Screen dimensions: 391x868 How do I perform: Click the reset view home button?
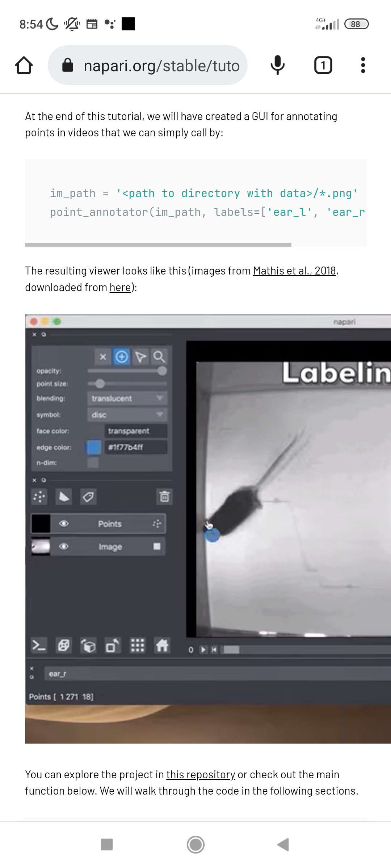(162, 645)
